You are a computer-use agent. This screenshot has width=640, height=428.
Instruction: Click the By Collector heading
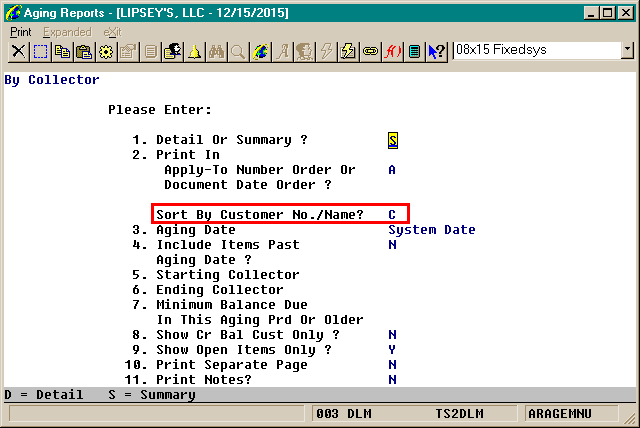[52, 80]
